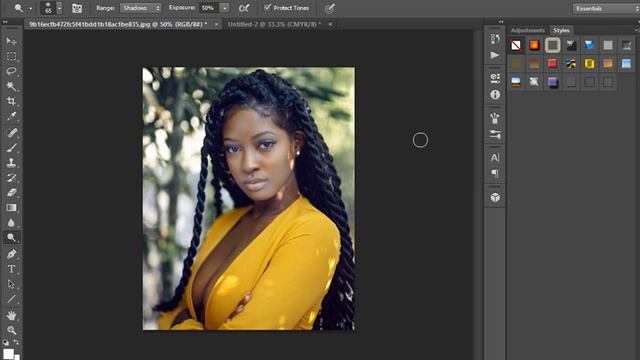Click the foreground color swatch

pos(8,354)
